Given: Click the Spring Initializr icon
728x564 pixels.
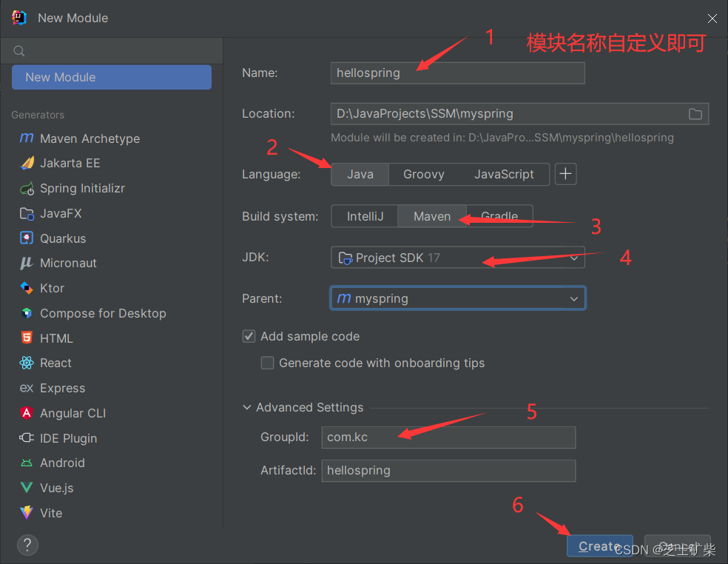Looking at the screenshot, I should pos(27,188).
